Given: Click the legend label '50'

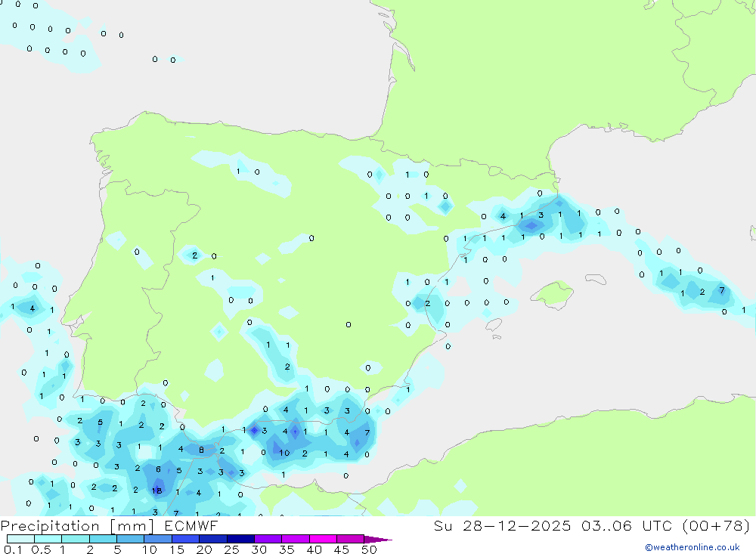Looking at the screenshot, I should pos(369,549).
